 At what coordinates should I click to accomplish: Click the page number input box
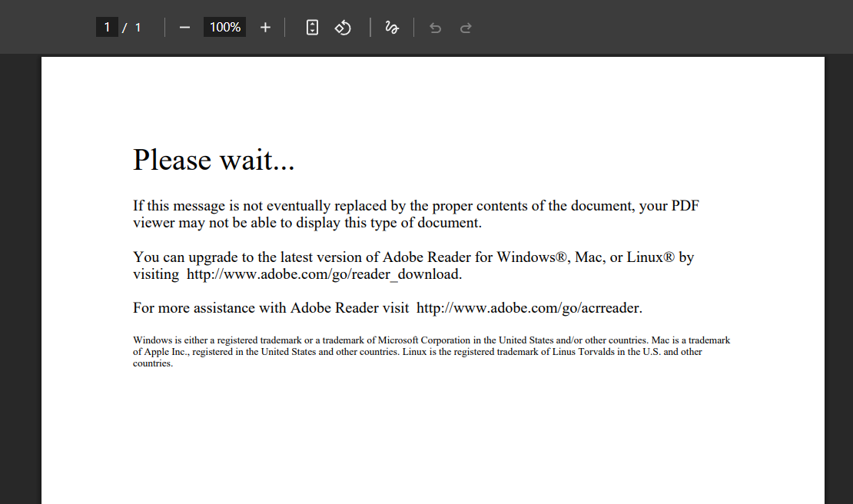tap(107, 26)
